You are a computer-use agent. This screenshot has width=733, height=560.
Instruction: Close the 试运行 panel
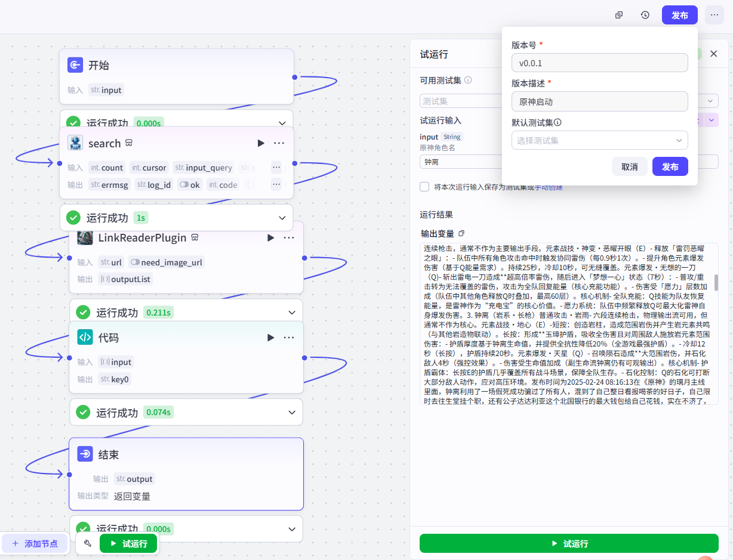tap(714, 54)
